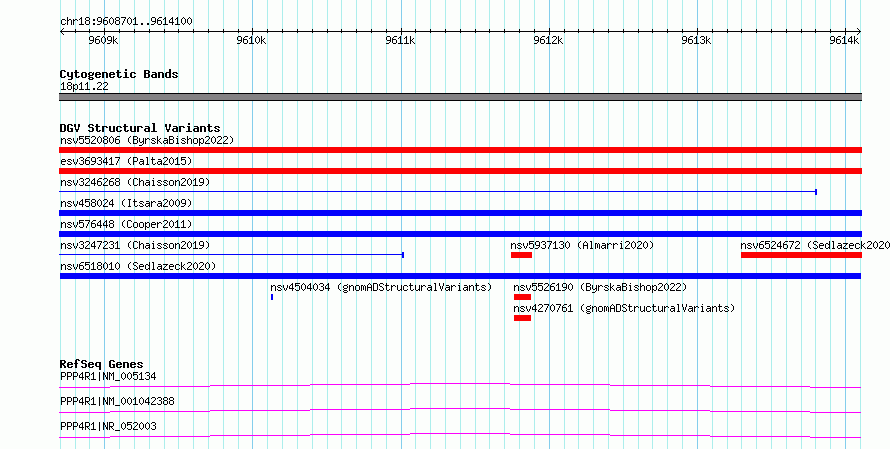Screen dimensions: 890x449
Task: Click the 18p11.22 cytogenetic band bar
Action: tap(460, 97)
